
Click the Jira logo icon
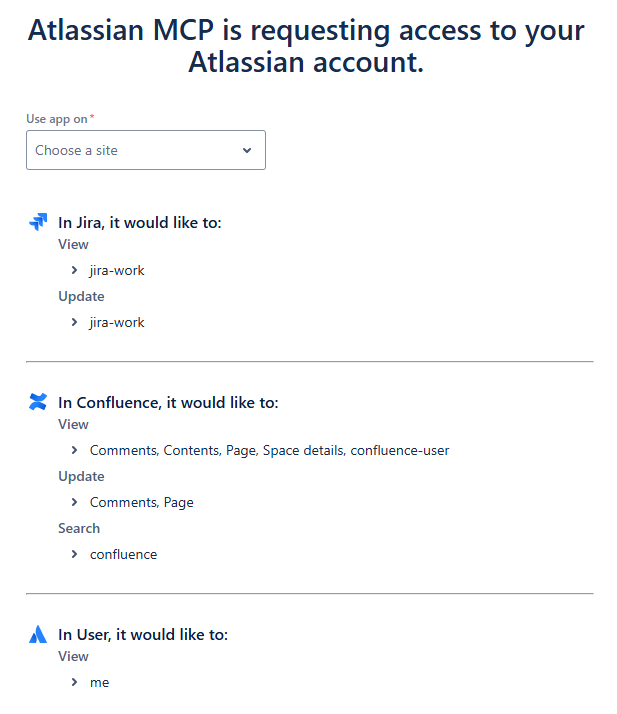point(38,222)
